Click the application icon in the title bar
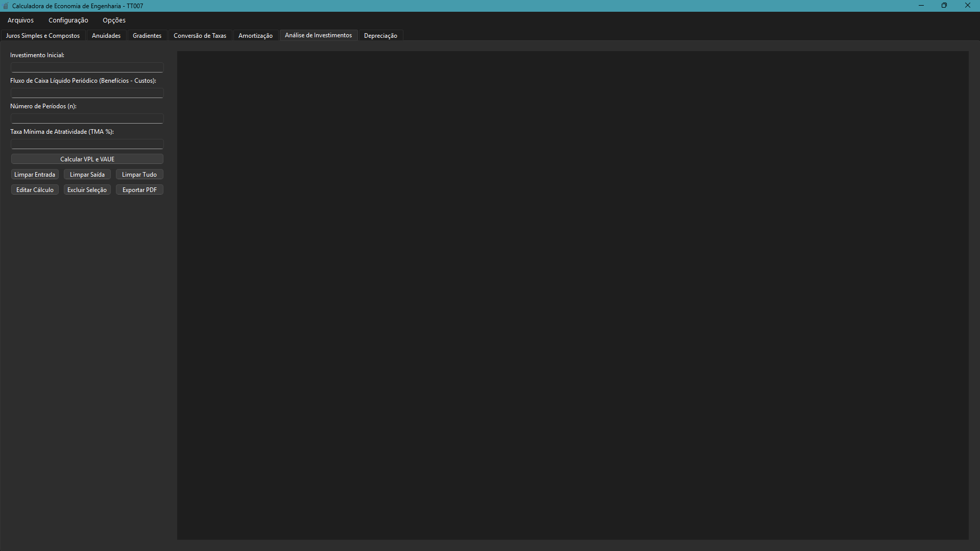The height and width of the screenshot is (551, 980). click(x=6, y=6)
